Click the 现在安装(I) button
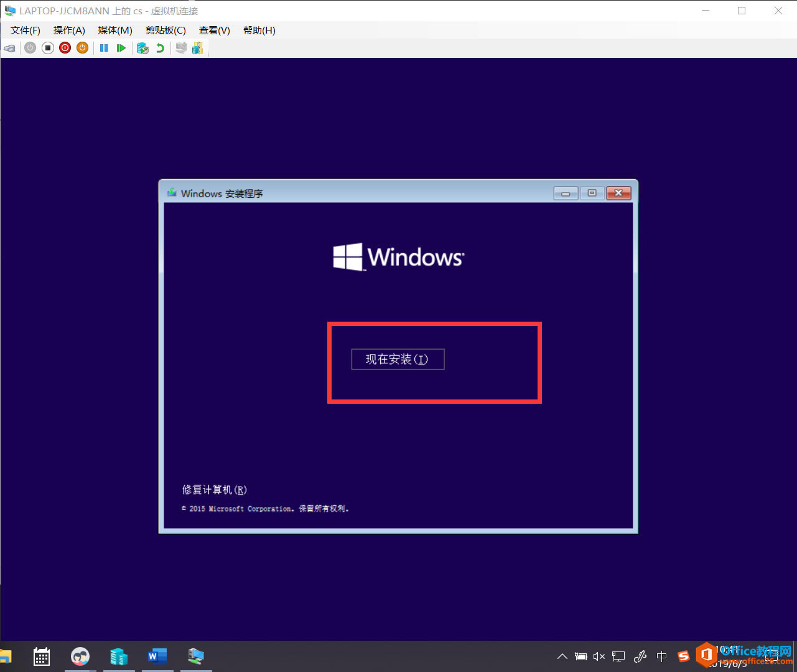This screenshot has height=672, width=797. coord(398,359)
